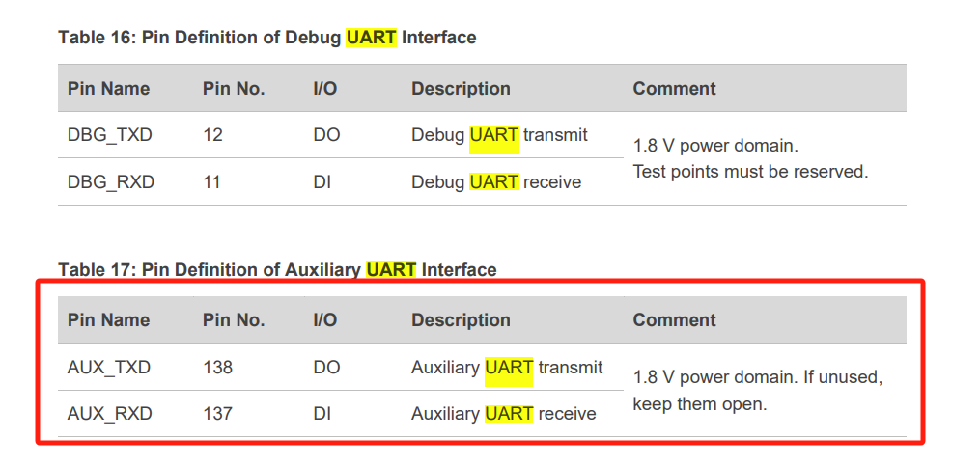Image resolution: width=980 pixels, height=469 pixels.
Task: Click the "Debug UART transmit" description
Action: tap(499, 135)
